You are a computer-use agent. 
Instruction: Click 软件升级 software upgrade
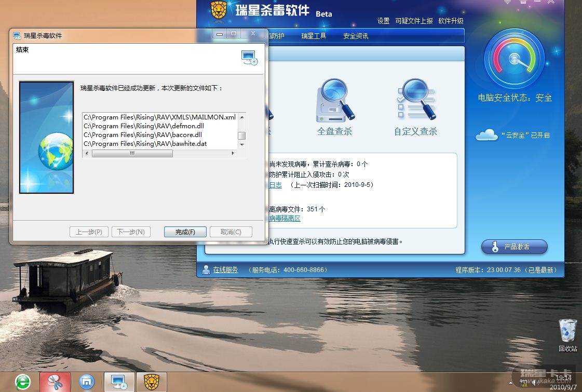451,21
